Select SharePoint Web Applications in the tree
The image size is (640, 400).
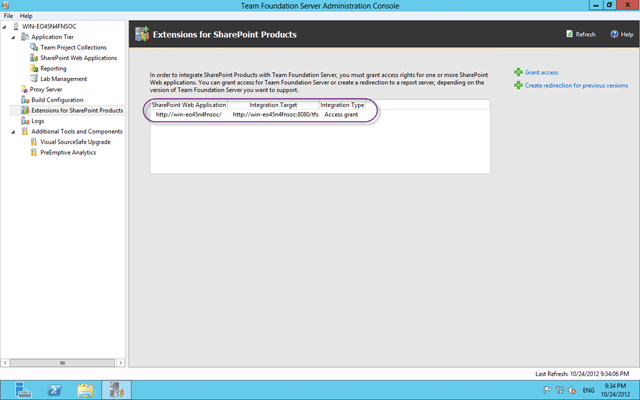(x=79, y=58)
